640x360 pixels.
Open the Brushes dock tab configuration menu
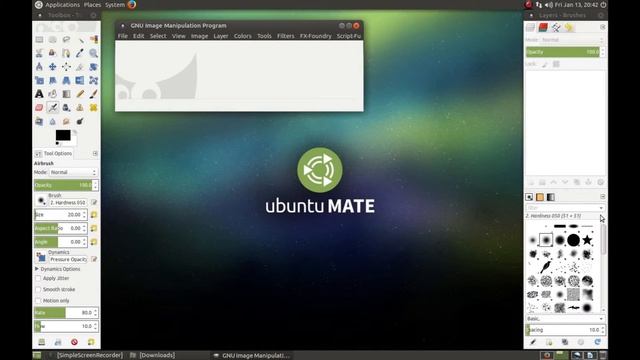[602, 197]
